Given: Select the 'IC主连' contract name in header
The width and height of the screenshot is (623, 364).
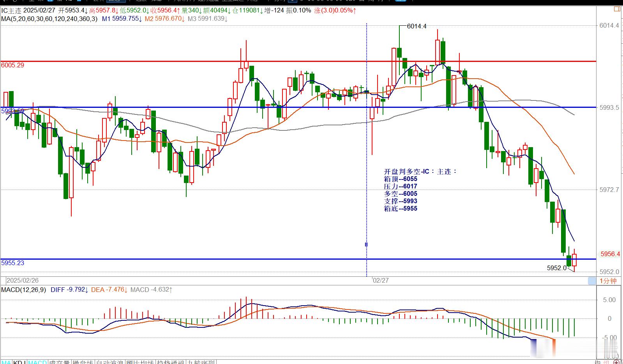Looking at the screenshot, I should coord(11,11).
